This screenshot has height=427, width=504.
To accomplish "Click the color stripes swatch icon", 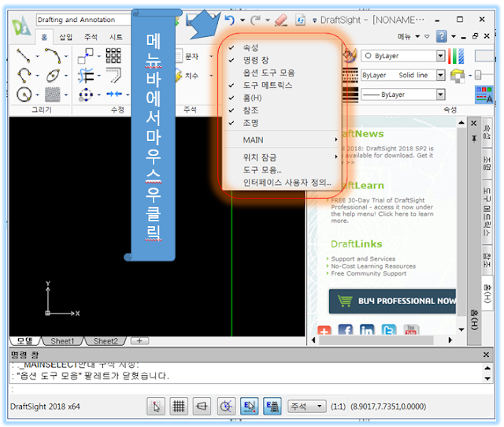I will click(x=456, y=56).
